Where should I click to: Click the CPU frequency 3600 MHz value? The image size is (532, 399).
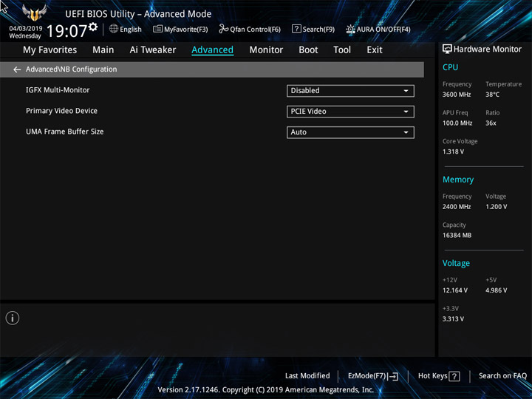point(457,95)
